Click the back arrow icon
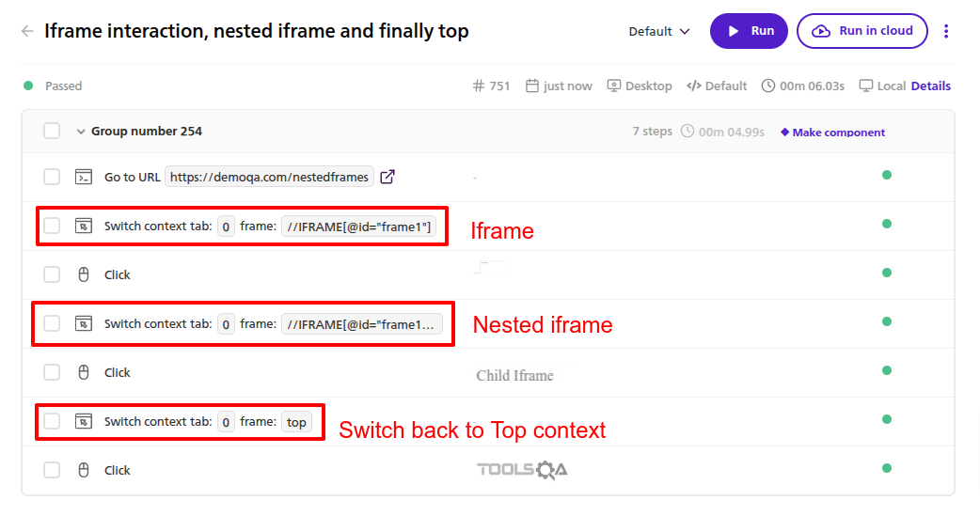The image size is (980, 516). [27, 31]
